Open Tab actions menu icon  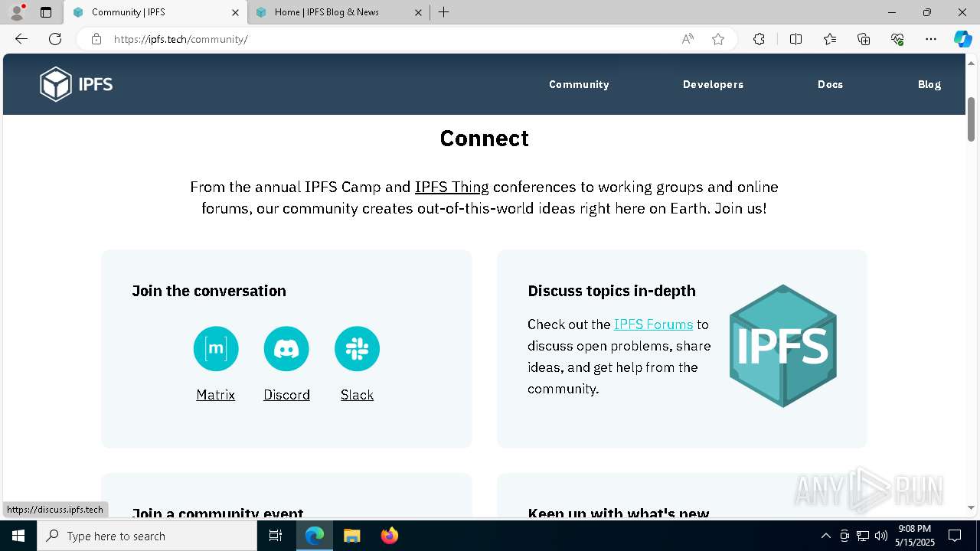tap(46, 12)
